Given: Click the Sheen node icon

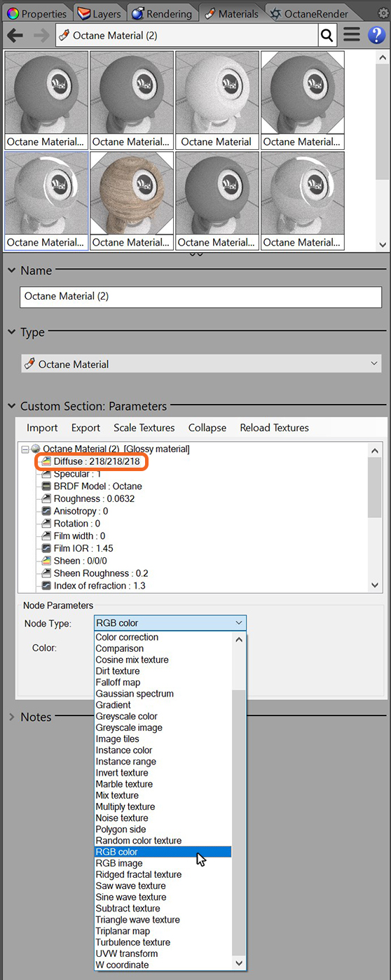Looking at the screenshot, I should [46, 561].
